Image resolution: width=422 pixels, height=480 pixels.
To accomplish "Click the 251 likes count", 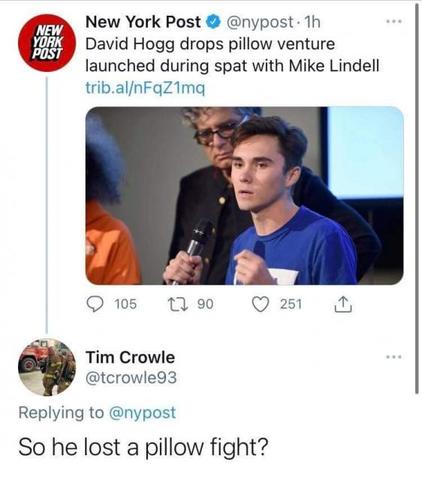I will point(291,304).
